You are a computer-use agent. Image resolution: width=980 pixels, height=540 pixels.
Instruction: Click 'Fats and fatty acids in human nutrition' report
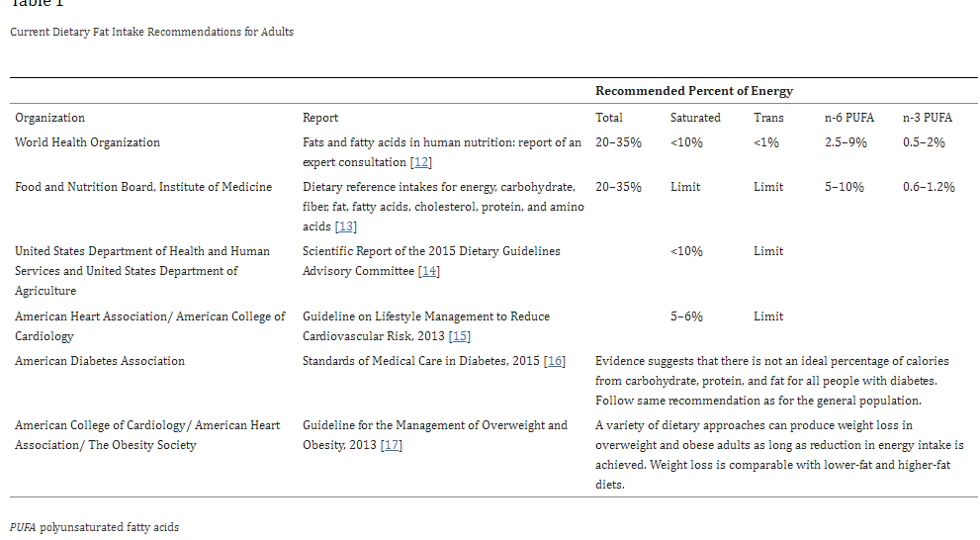coord(442,152)
